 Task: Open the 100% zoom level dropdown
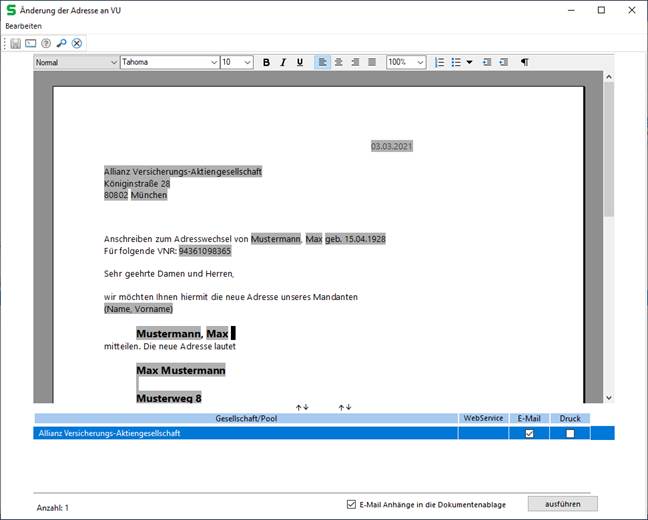point(421,62)
